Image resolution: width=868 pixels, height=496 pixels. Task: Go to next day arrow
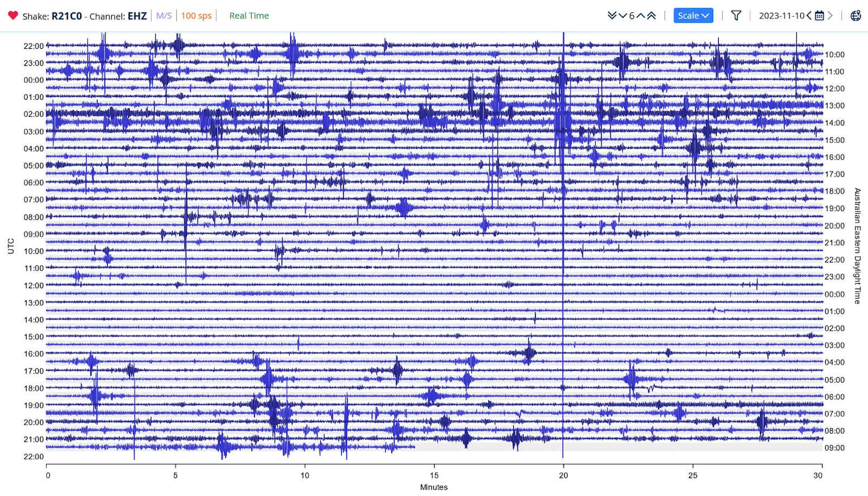pos(830,16)
